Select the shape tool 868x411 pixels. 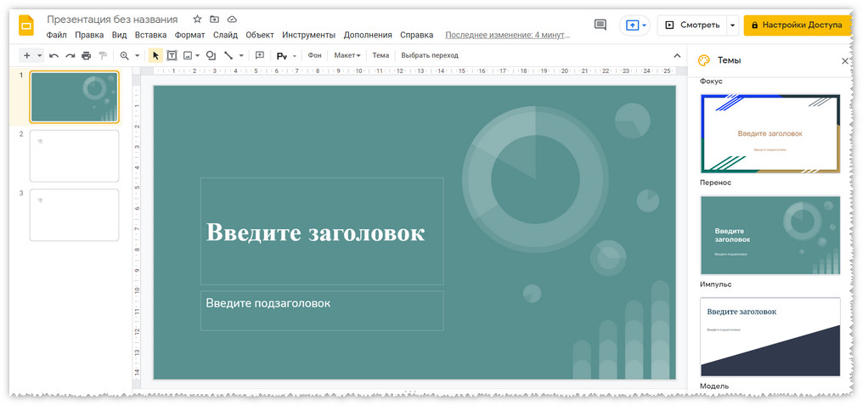[x=211, y=56]
